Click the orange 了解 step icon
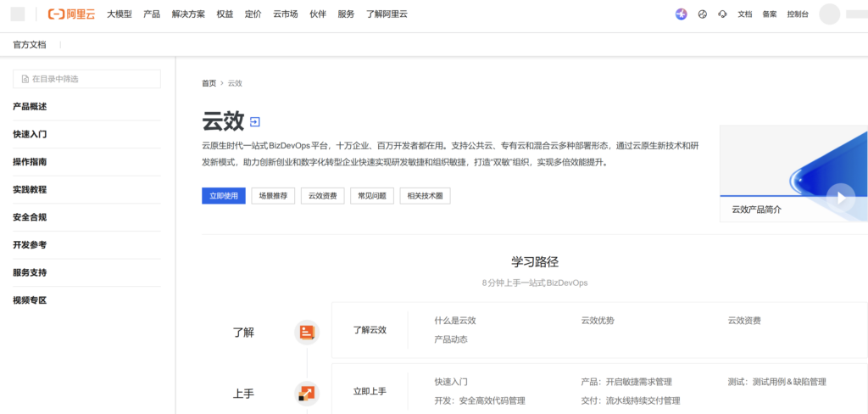The height and width of the screenshot is (414, 868). (307, 333)
